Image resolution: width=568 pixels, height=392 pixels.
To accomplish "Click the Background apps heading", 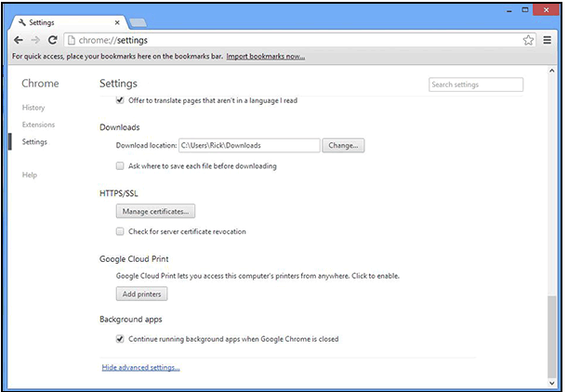I will tap(131, 320).
